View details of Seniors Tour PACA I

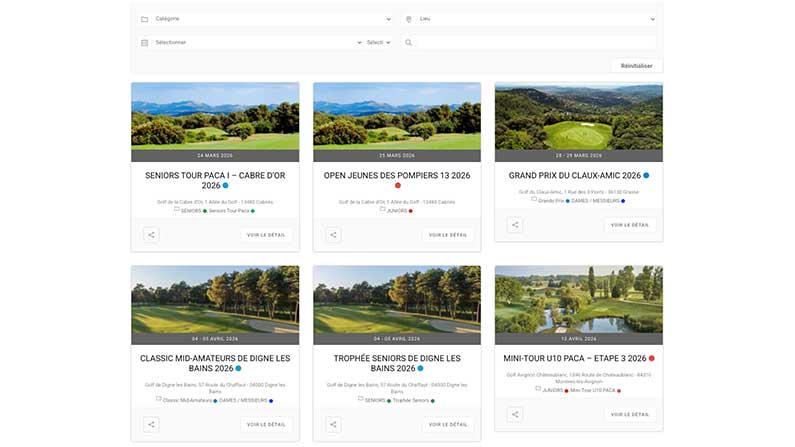(266, 235)
